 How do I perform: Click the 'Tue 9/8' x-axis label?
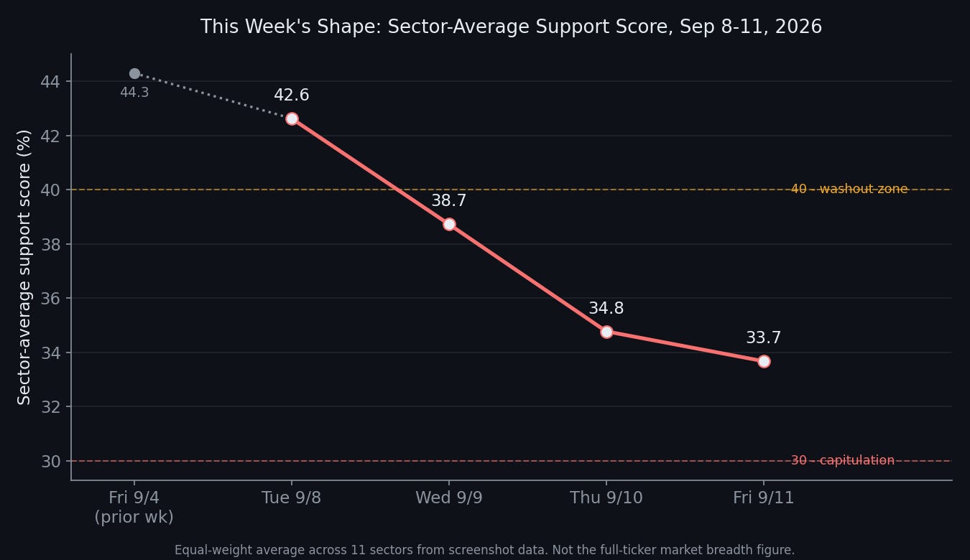(292, 498)
